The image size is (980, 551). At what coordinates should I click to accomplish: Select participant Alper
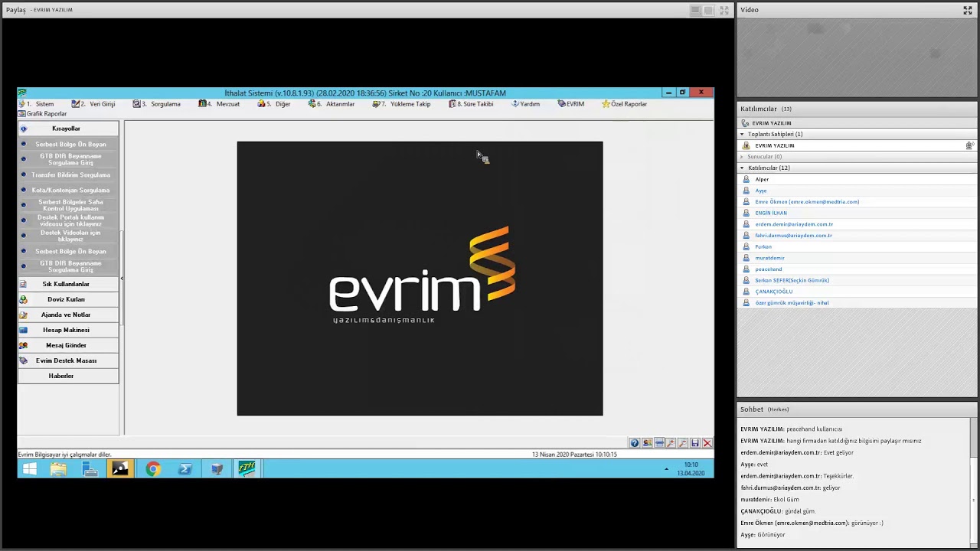pos(856,179)
